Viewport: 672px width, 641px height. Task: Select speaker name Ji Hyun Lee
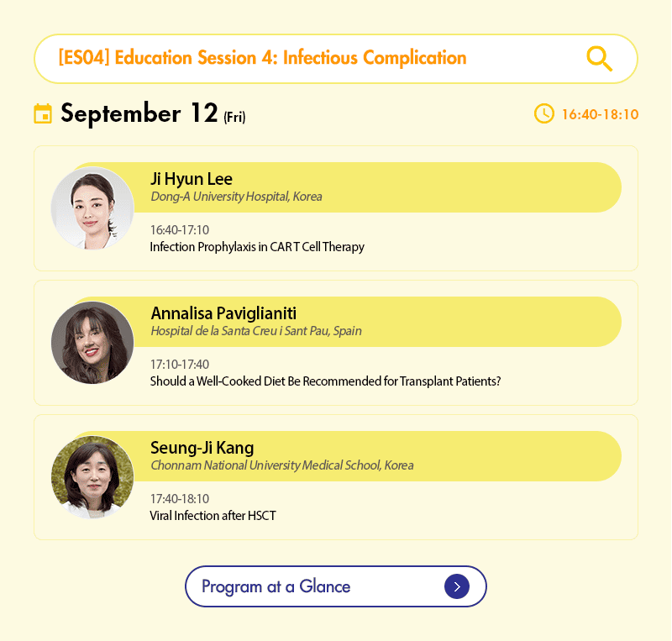point(192,179)
